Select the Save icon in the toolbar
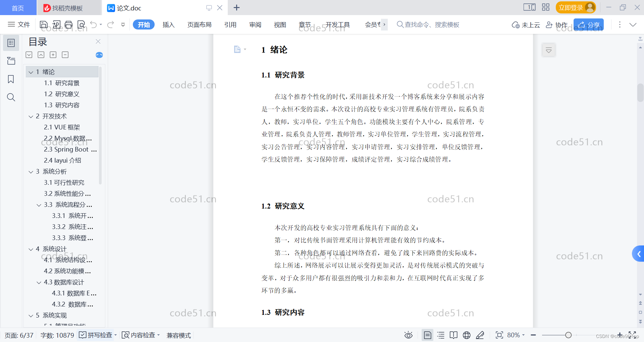 44,24
